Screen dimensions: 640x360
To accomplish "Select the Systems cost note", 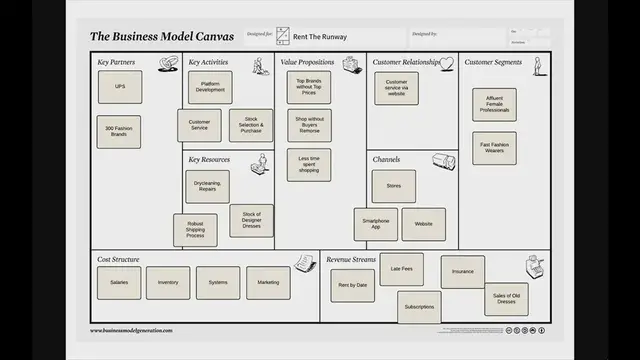I will pos(218,283).
